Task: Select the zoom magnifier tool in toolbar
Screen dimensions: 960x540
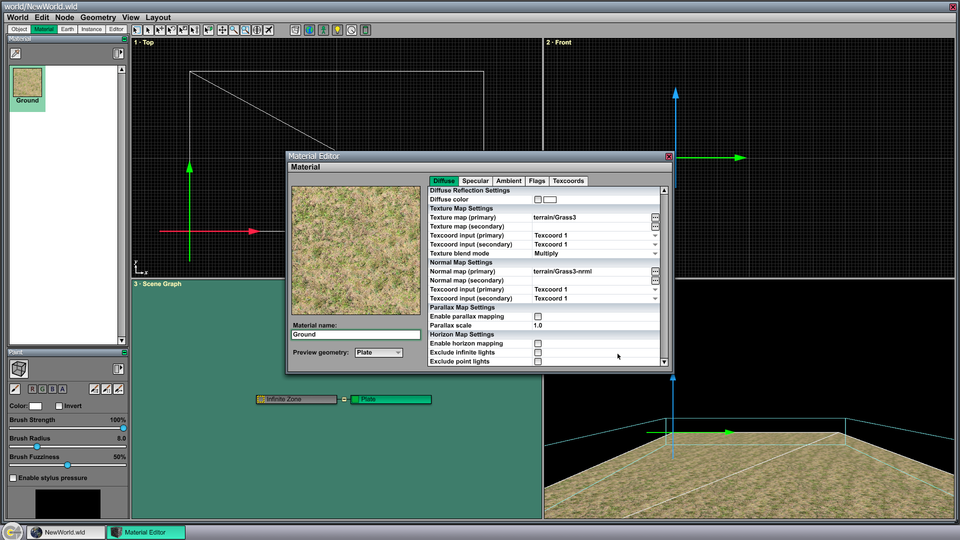Action: (234, 30)
